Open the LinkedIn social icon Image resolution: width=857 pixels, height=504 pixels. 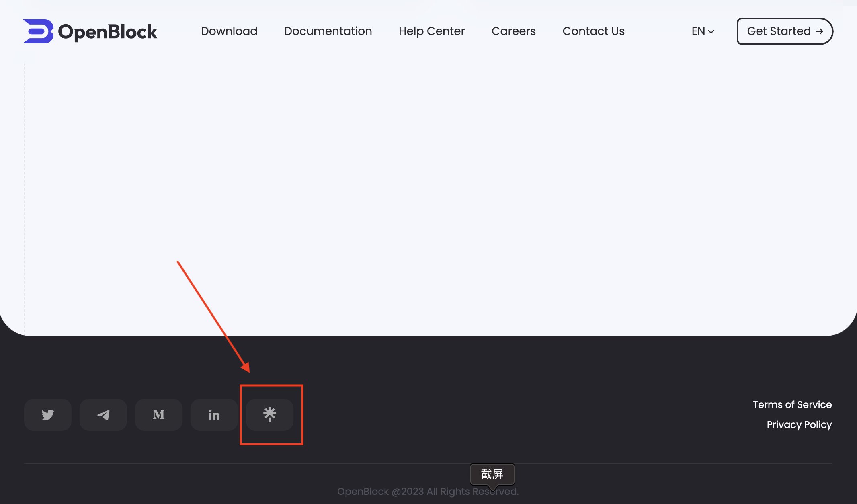(x=214, y=414)
